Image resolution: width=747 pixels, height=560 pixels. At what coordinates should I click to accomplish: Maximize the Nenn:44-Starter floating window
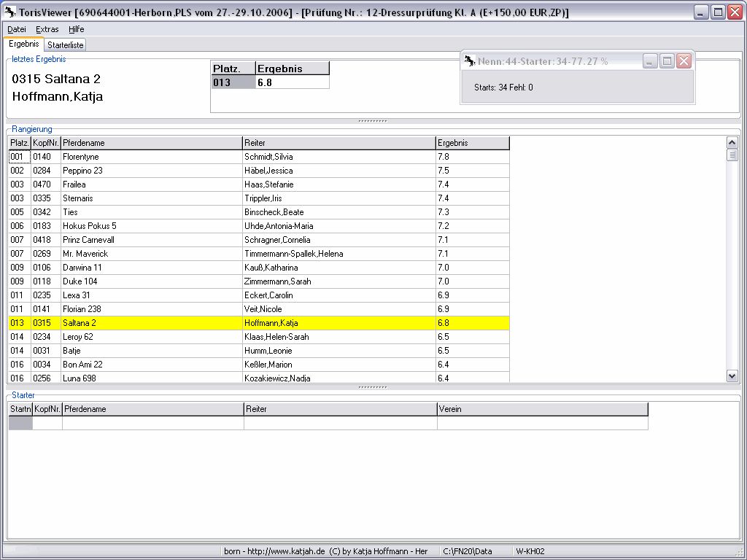click(667, 61)
